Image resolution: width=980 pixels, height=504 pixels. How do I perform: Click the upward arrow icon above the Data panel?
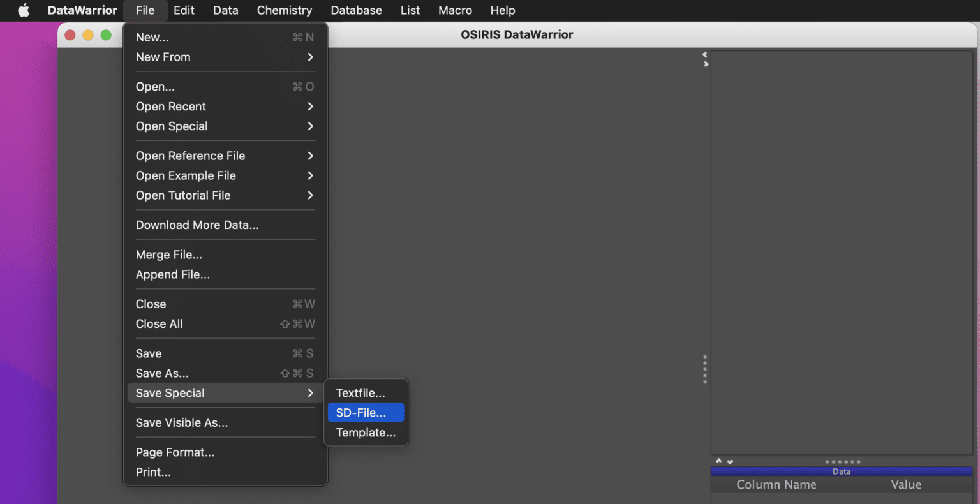pos(718,461)
